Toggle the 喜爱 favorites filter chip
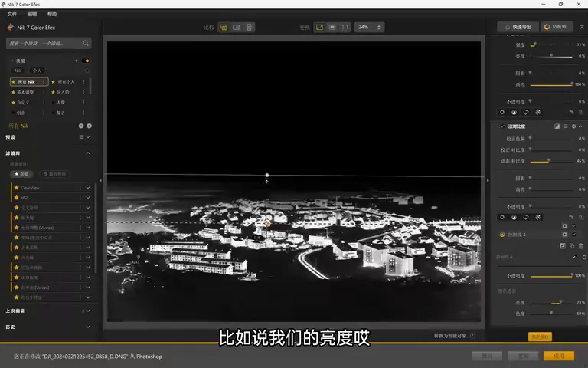This screenshot has height=368, width=588. coord(21,174)
